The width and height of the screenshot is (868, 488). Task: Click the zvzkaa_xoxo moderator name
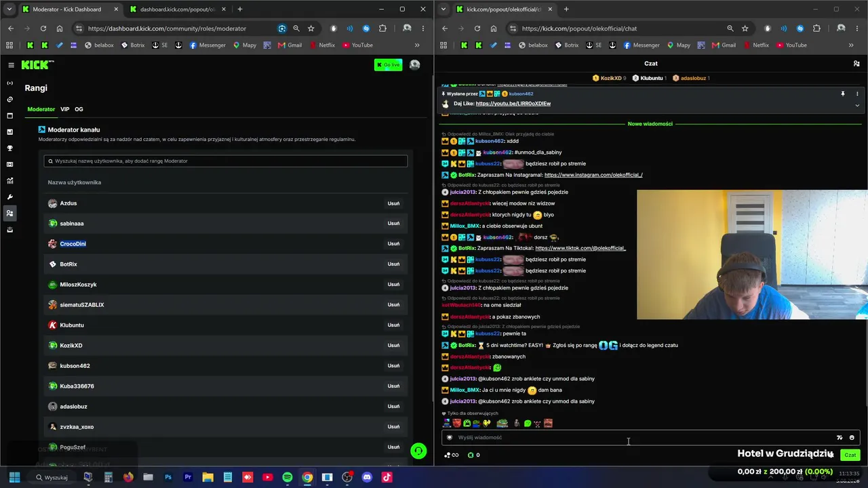(x=77, y=427)
